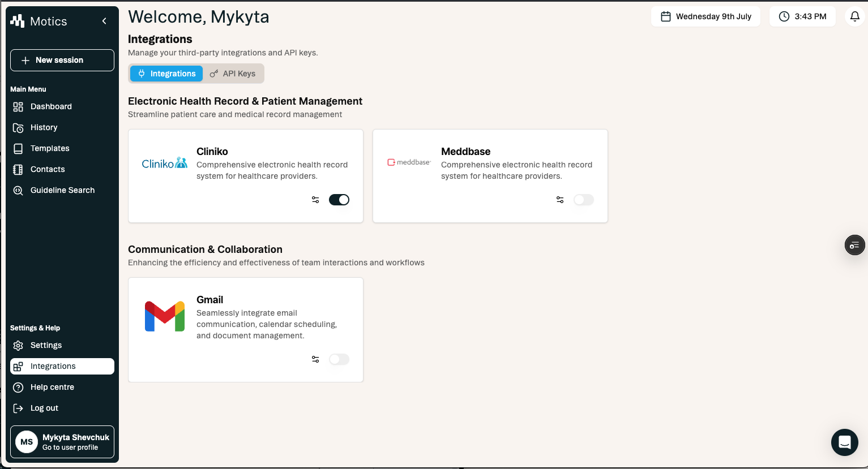
Task: Open the Help centre
Action: pyautogui.click(x=62, y=387)
